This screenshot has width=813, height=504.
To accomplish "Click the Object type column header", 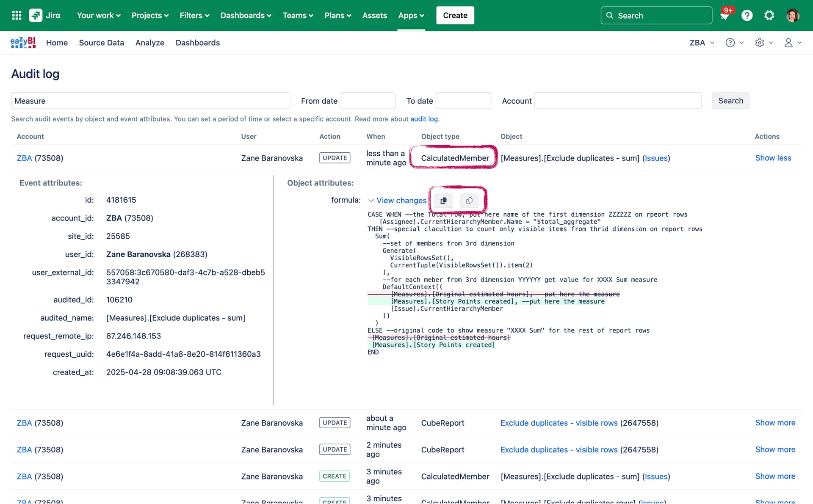I will (x=440, y=136).
